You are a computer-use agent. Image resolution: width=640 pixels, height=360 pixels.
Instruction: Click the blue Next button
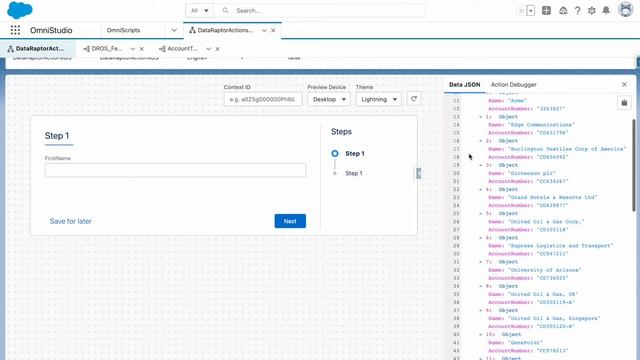[x=290, y=221]
